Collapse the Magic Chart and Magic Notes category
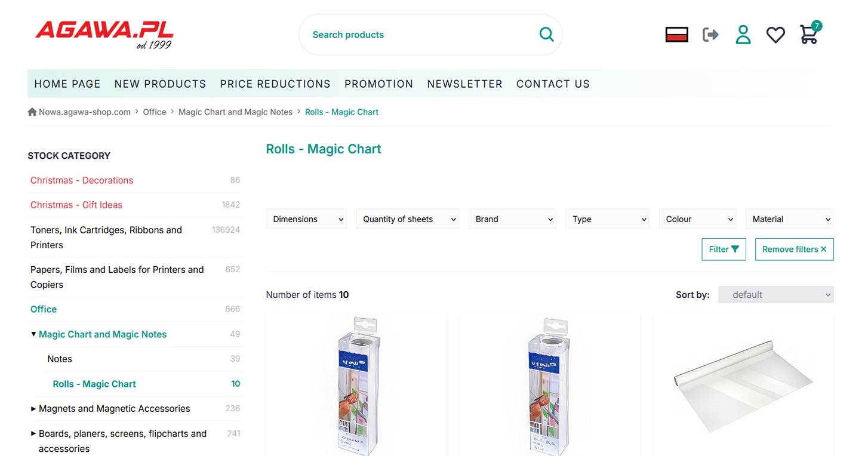The image size is (868, 456). (33, 334)
